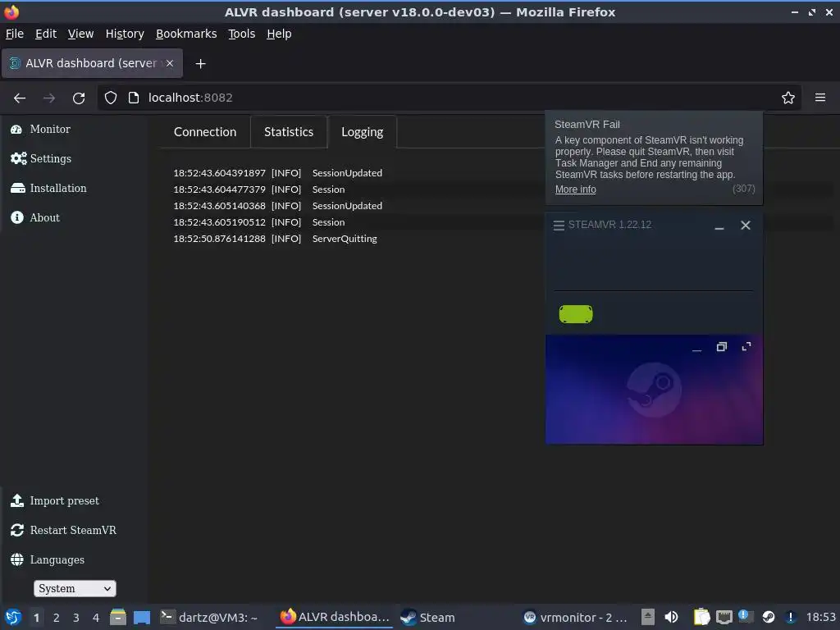Image resolution: width=840 pixels, height=630 pixels.
Task: Open the Firefox application menu
Action: pos(820,98)
